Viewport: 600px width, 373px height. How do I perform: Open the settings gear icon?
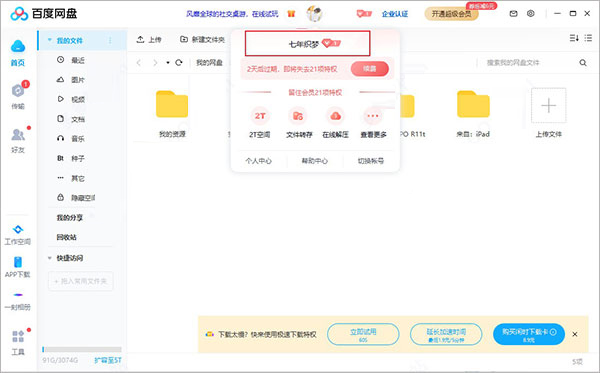point(530,13)
